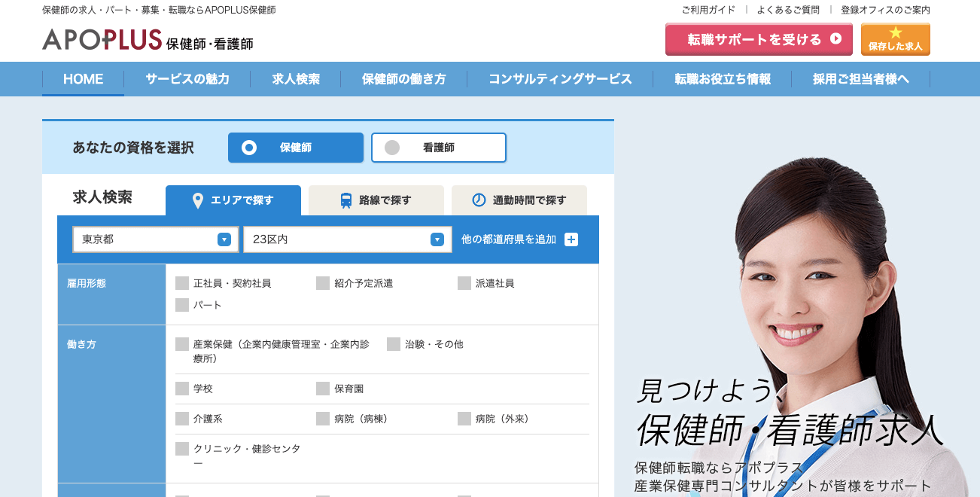Open the 東京都 prefecture dropdown

click(x=156, y=239)
